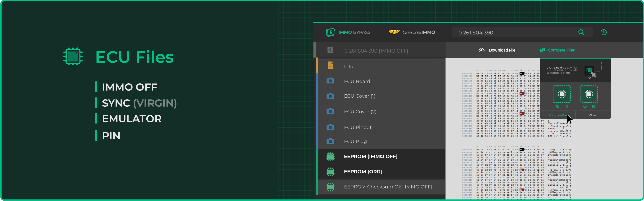Click the IMMO BYPASS lock logo
Screen dimensions: 644x201
tap(330, 32)
